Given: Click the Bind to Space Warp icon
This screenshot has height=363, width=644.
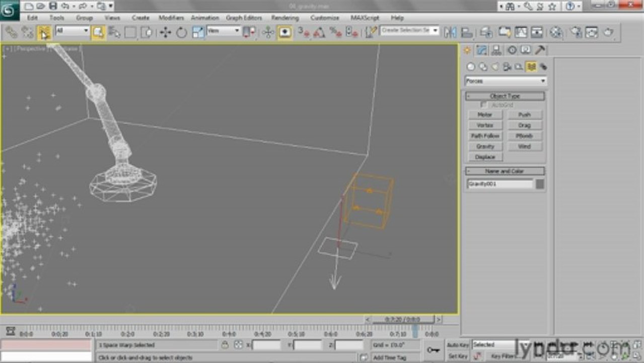Looking at the screenshot, I should [44, 33].
